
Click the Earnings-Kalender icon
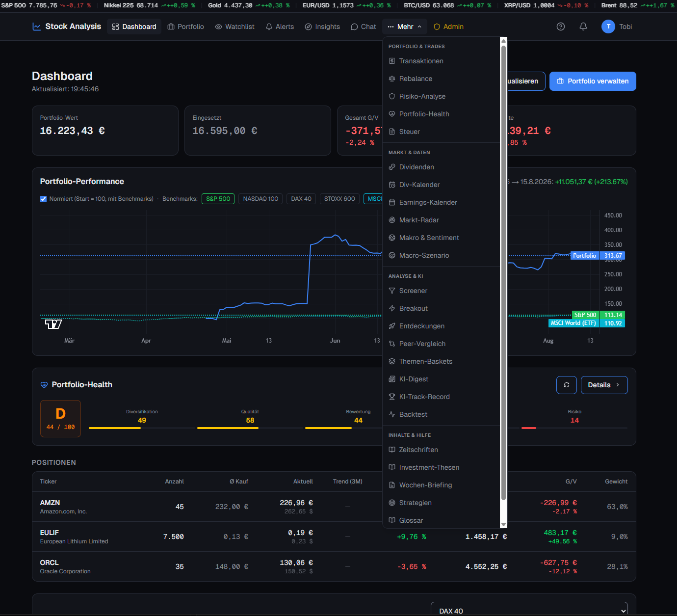point(392,202)
